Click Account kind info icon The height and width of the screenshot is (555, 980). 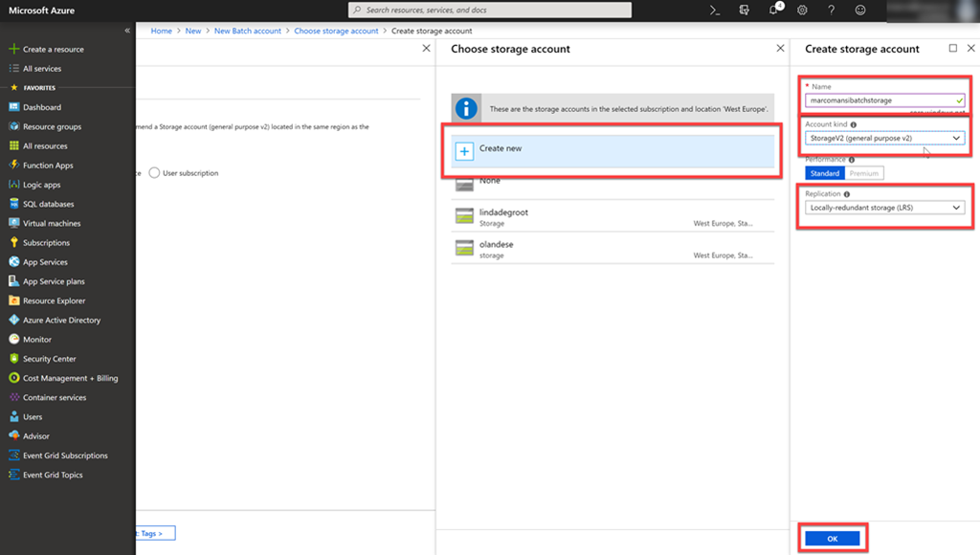tap(854, 124)
